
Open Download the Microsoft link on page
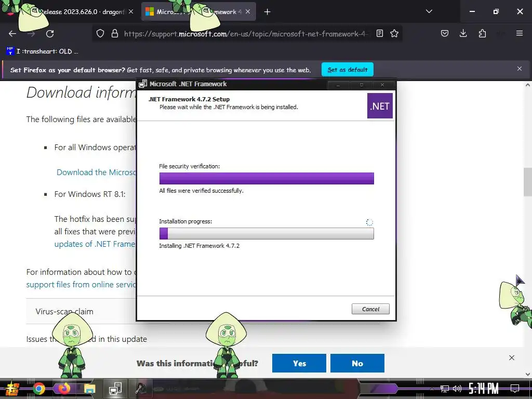tap(97, 172)
